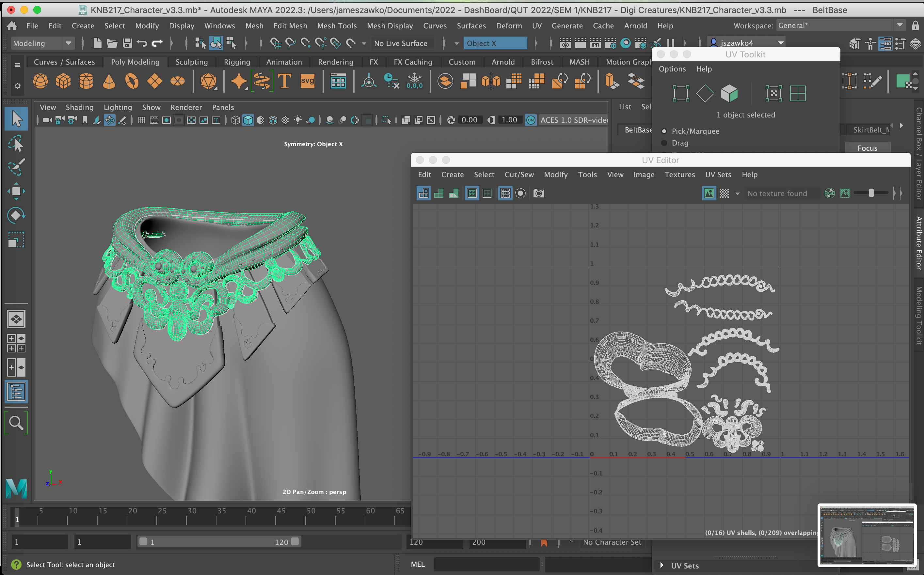Select the Pick/Marquee radio option
The width and height of the screenshot is (924, 575).
[x=664, y=131]
